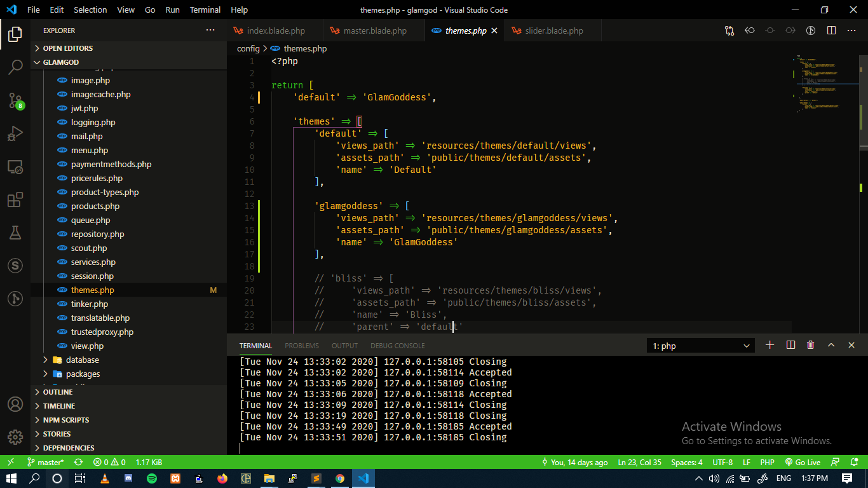Maximize the panel with up chevron
Screen dimensions: 868x488
tap(831, 345)
